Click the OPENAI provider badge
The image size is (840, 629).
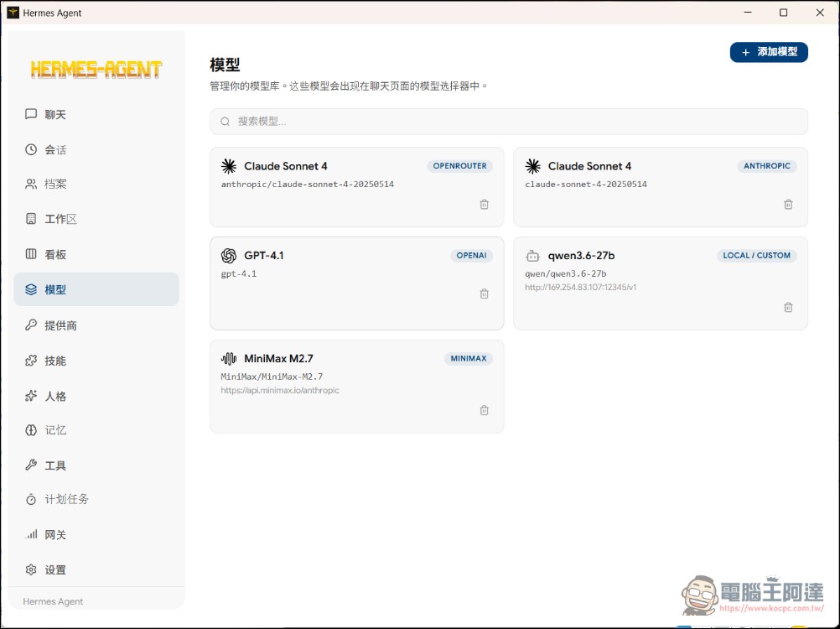click(471, 256)
